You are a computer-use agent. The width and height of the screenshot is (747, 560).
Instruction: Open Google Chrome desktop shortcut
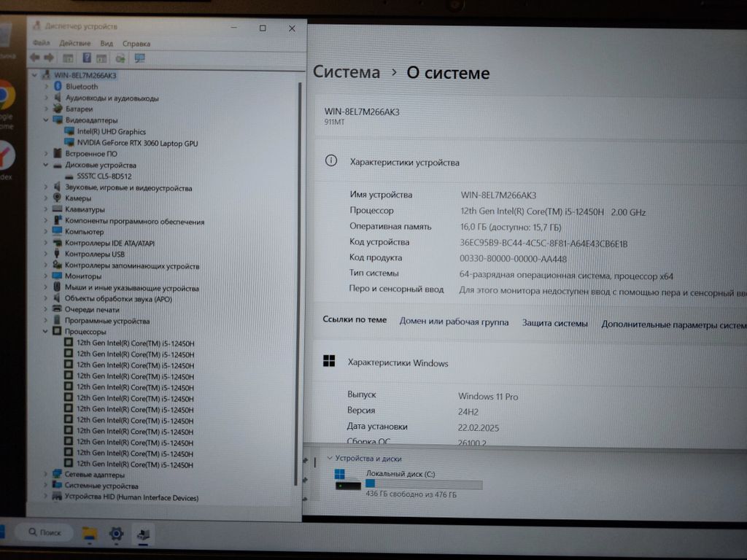tap(6, 96)
